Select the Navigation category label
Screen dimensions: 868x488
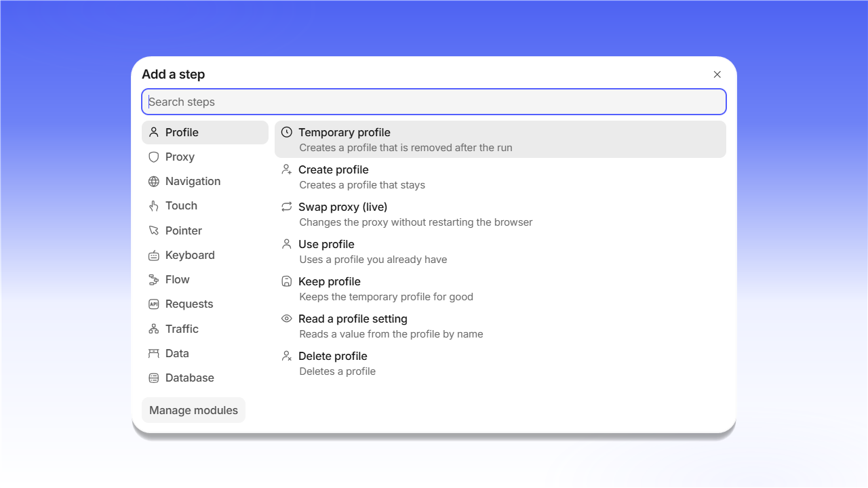[x=193, y=181]
